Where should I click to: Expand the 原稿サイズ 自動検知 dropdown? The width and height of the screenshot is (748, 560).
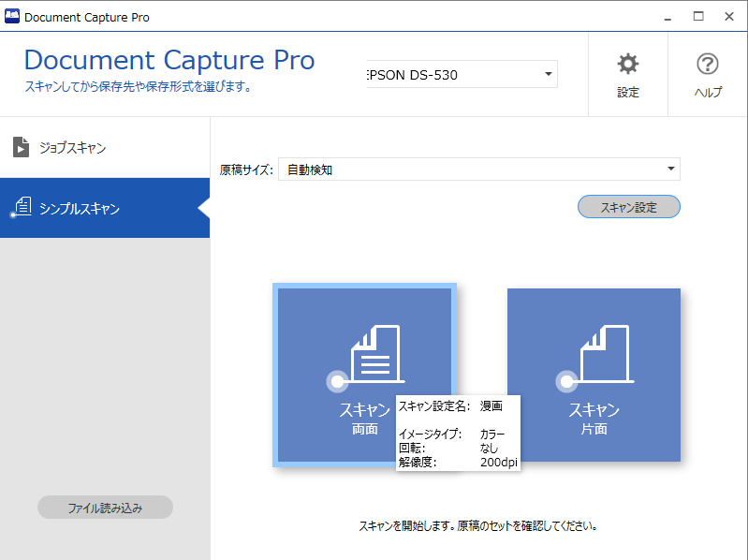point(479,169)
